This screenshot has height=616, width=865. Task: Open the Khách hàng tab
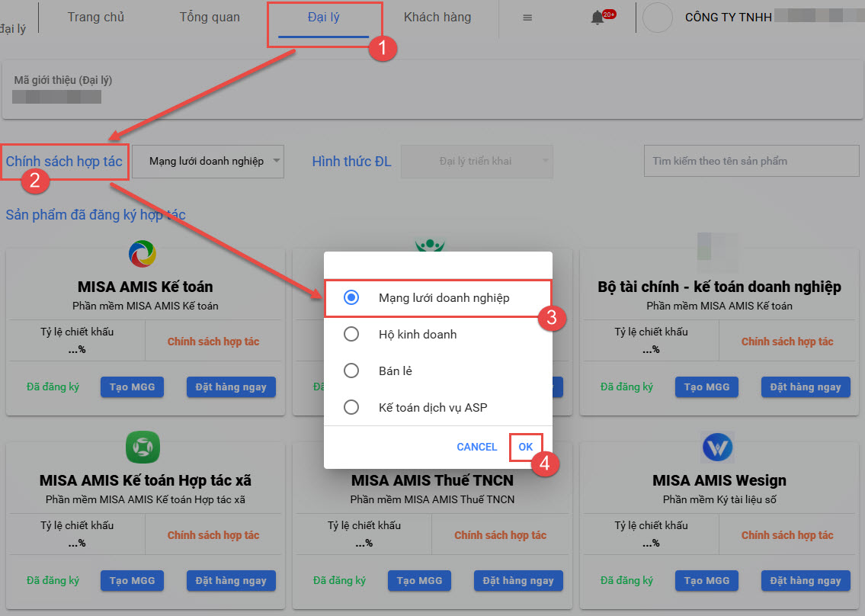(437, 17)
